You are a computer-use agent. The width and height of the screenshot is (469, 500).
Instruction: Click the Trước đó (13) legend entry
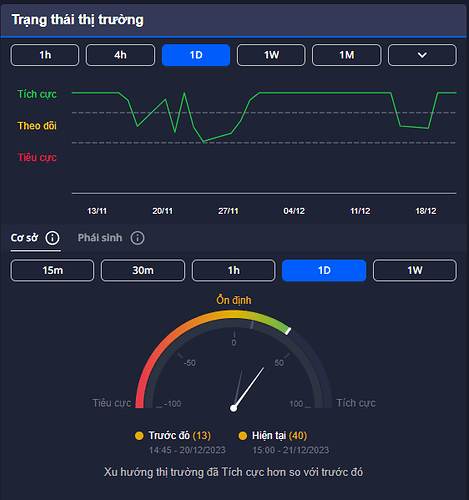(180, 435)
